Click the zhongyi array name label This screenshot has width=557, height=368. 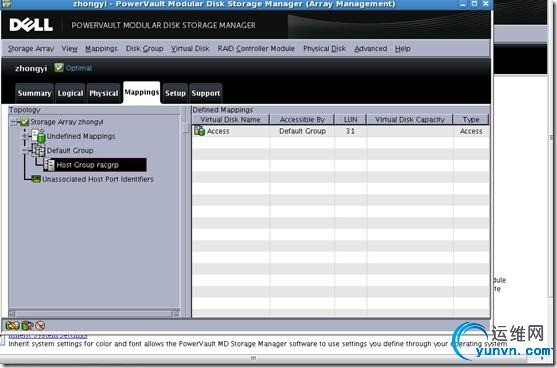(x=31, y=68)
